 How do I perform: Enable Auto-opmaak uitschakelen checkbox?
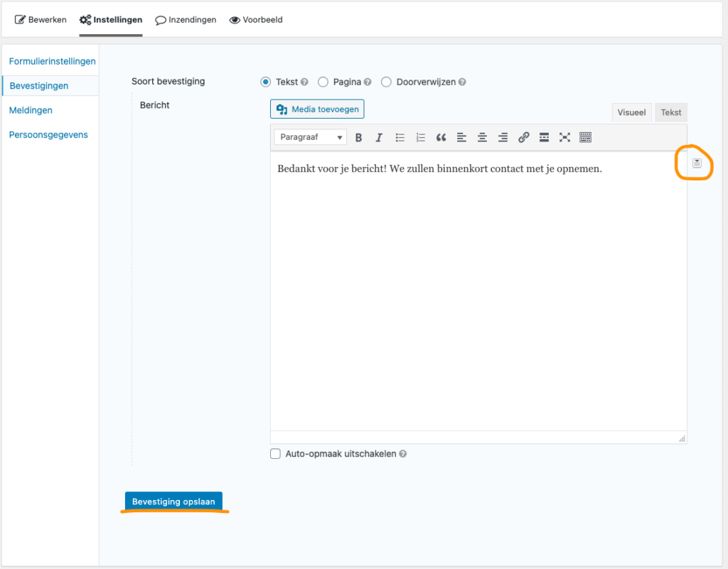point(275,453)
